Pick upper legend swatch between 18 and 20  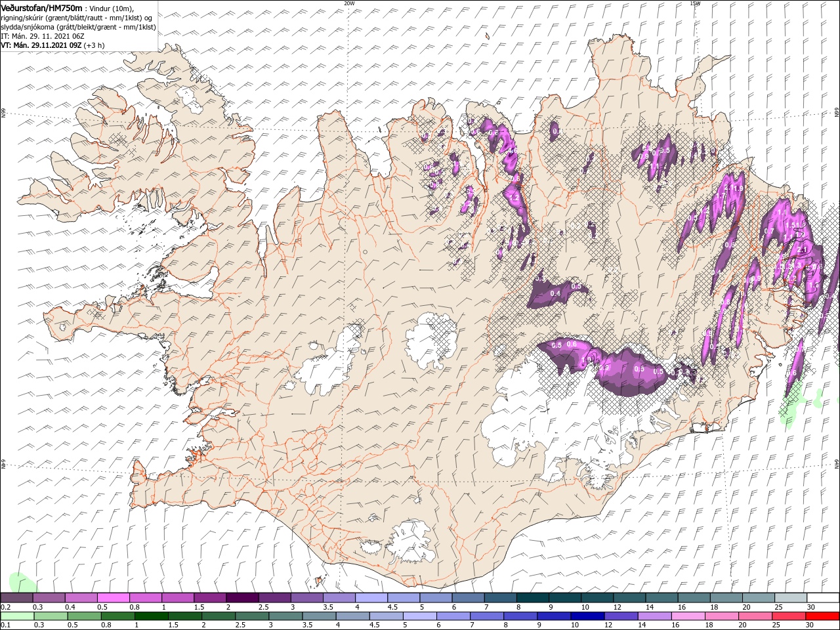tap(725, 598)
